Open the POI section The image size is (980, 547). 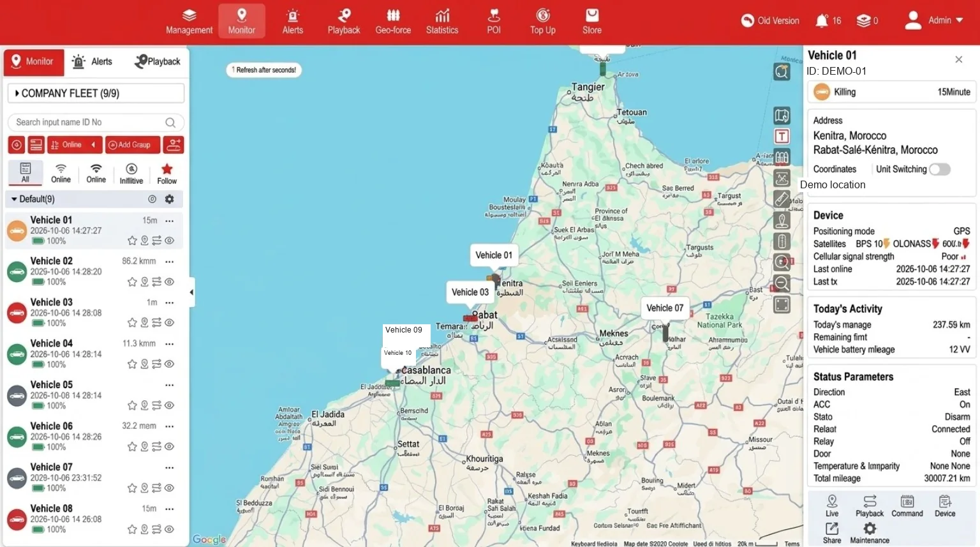point(494,22)
